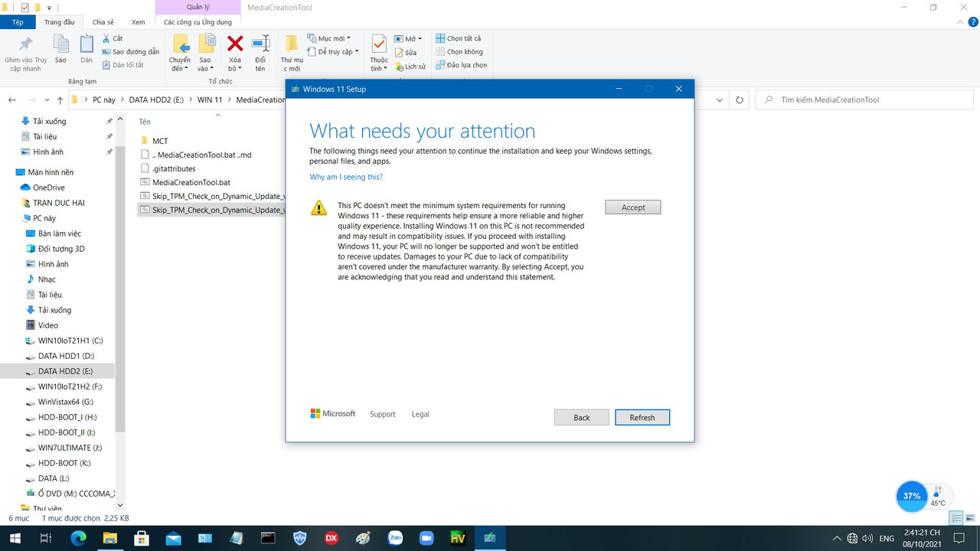Switch Explorer to large icons view
This screenshot has width=980, height=551.
(x=970, y=518)
